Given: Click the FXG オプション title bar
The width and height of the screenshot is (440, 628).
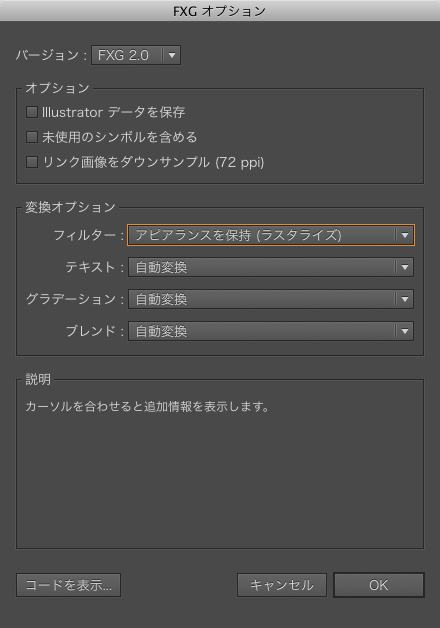Looking at the screenshot, I should pos(220,11).
